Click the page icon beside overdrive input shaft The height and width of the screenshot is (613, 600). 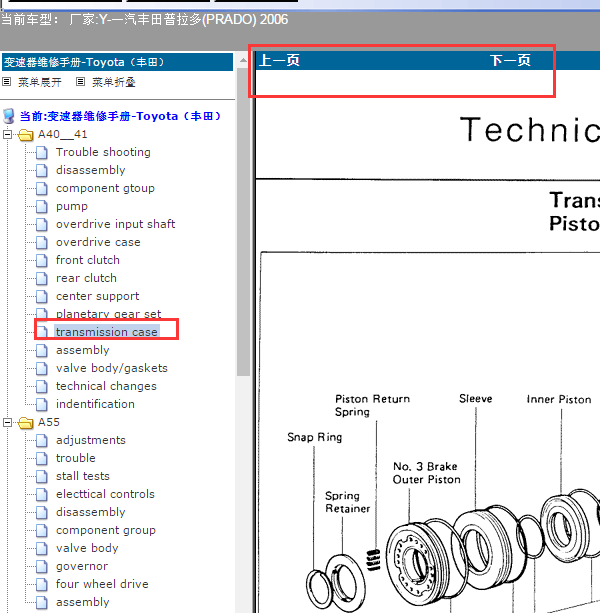[x=42, y=224]
